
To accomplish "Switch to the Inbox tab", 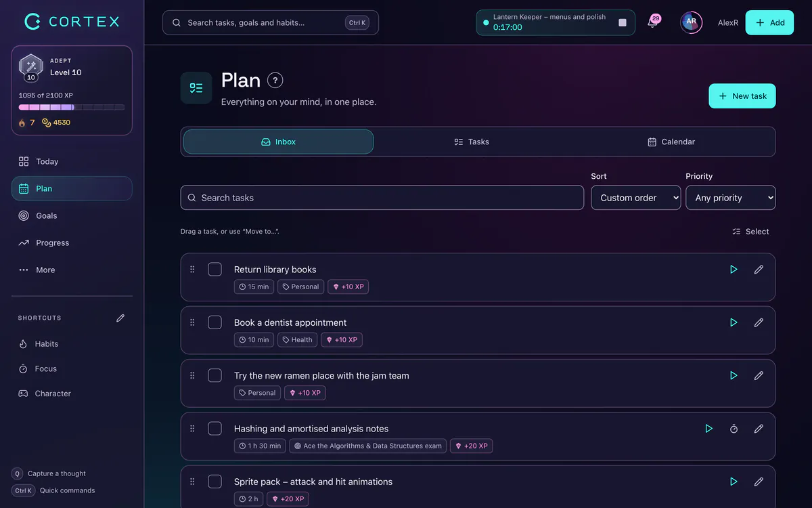I will click(x=278, y=142).
